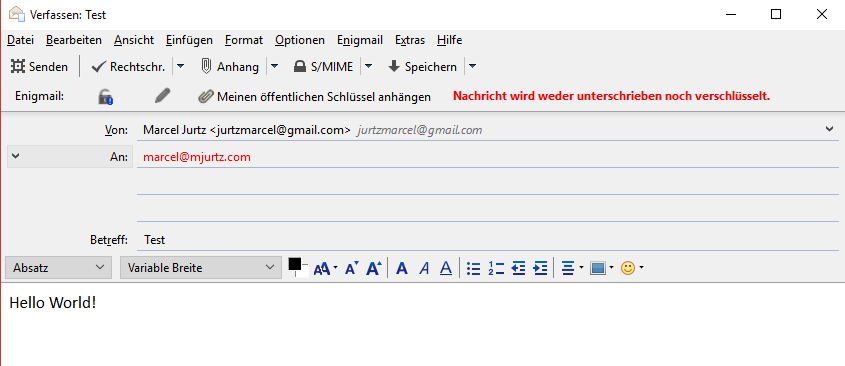Click the increase font size icon
This screenshot has width=845, height=366.
point(374,268)
